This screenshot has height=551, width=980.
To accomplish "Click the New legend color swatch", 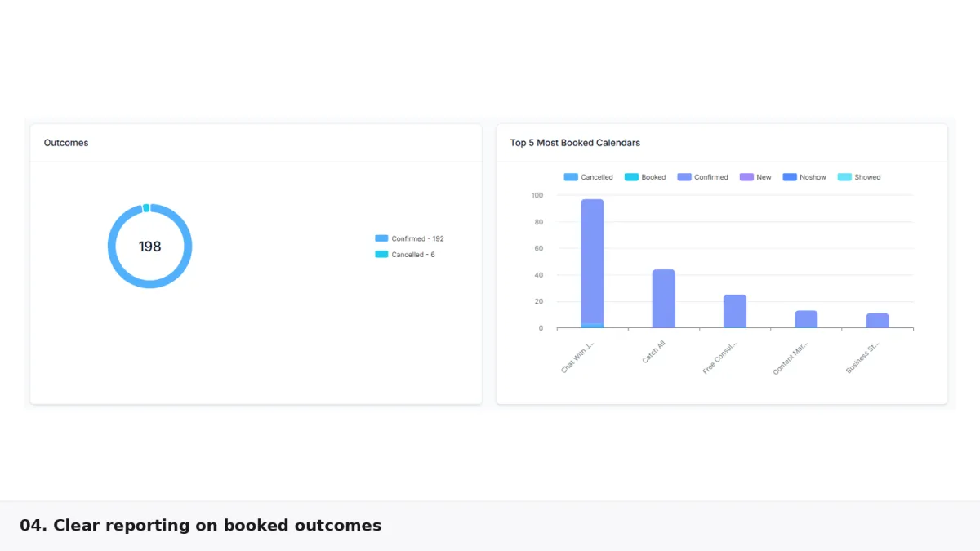I will coord(746,177).
